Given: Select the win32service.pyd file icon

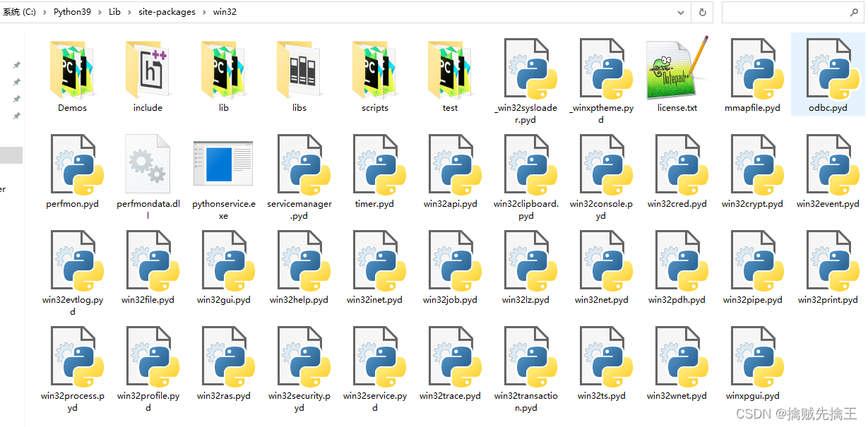Looking at the screenshot, I should (x=380, y=357).
